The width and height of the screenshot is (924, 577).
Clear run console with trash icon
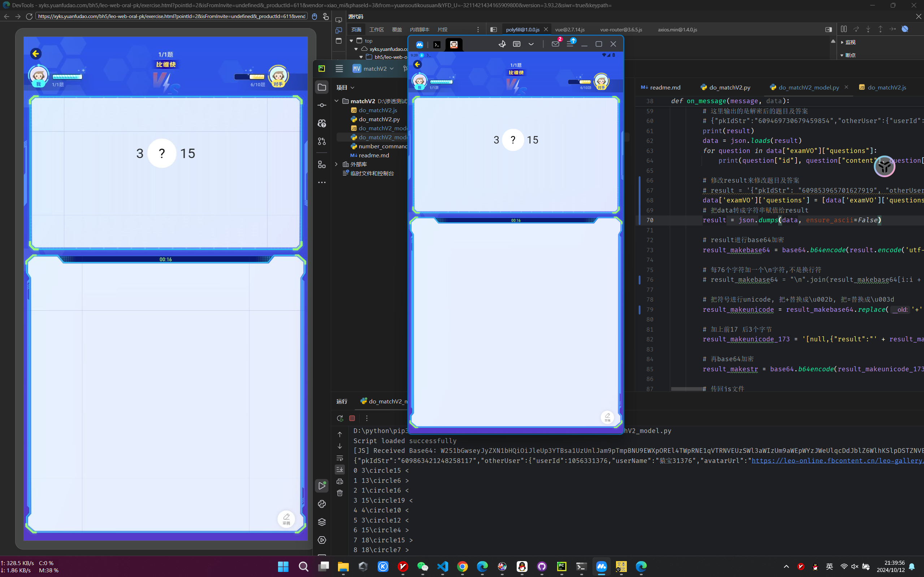pyautogui.click(x=340, y=493)
